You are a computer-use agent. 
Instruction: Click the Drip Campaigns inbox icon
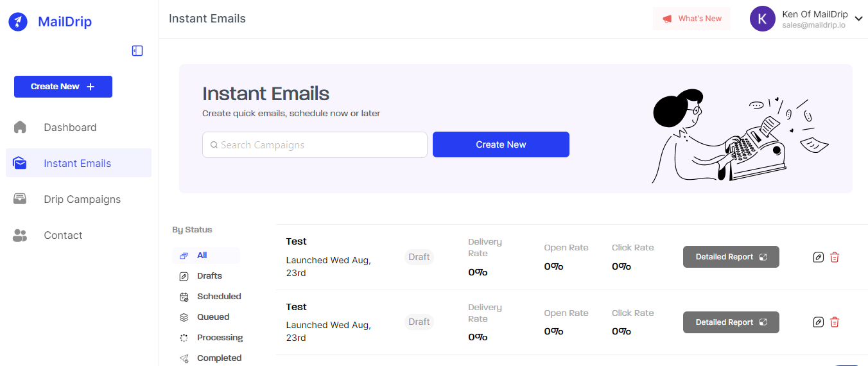tap(20, 199)
